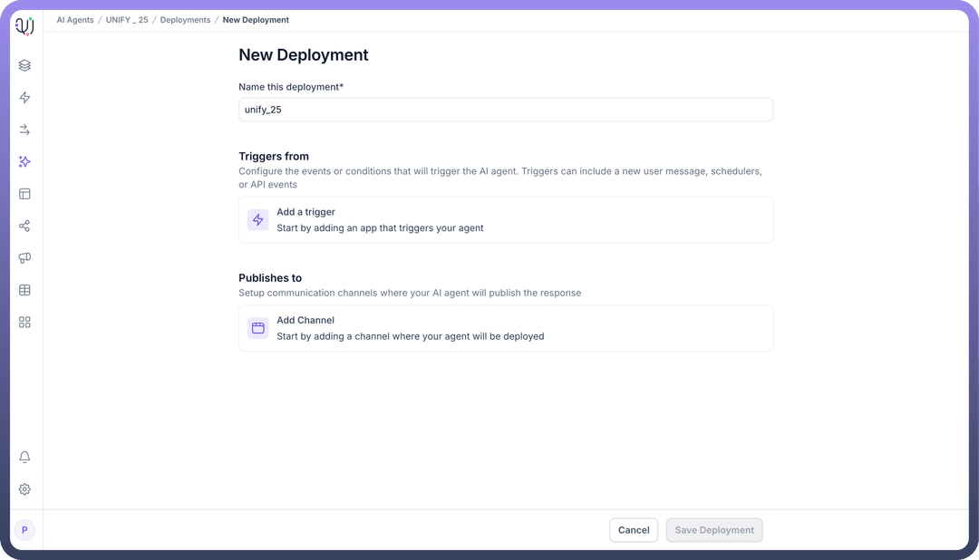Viewport: 979px width, 560px height.
Task: Open the share nodes sidebar icon
Action: click(x=24, y=226)
